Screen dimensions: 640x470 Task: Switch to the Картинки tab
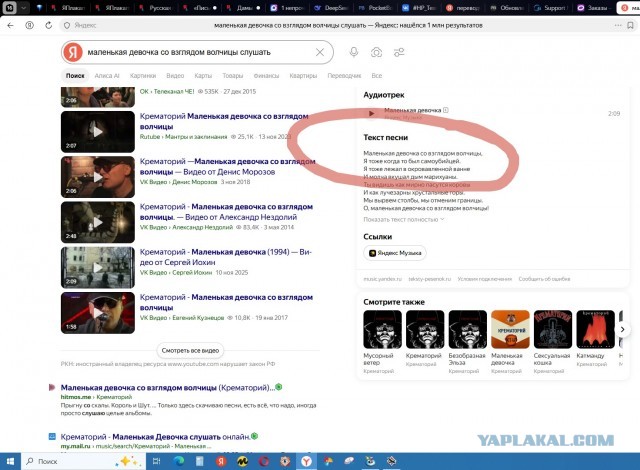pos(143,76)
